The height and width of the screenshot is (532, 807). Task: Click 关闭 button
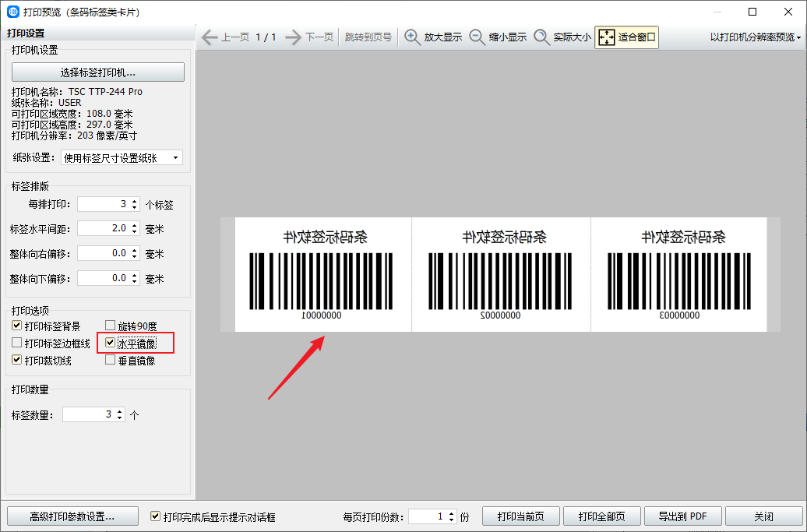coord(763,516)
